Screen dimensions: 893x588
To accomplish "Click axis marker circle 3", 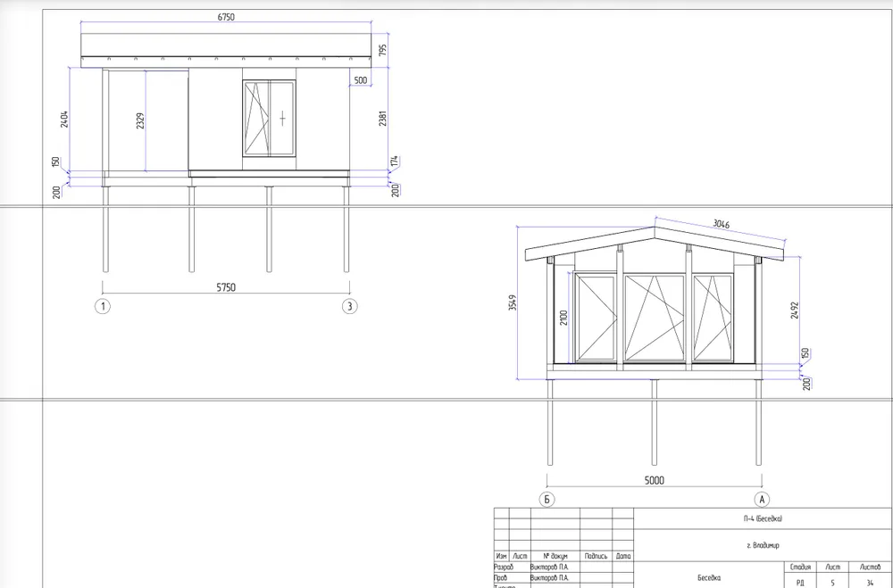I will pyautogui.click(x=350, y=307).
